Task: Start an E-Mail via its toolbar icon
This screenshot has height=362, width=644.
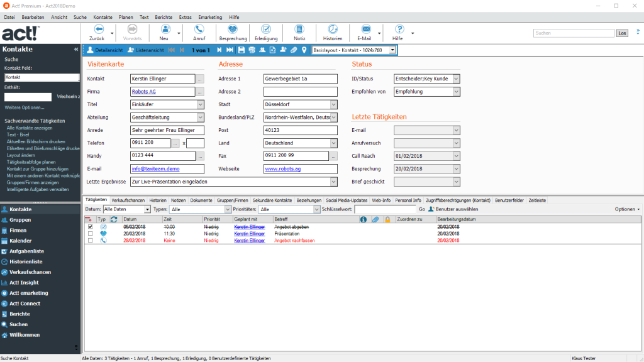Action: coord(366,30)
